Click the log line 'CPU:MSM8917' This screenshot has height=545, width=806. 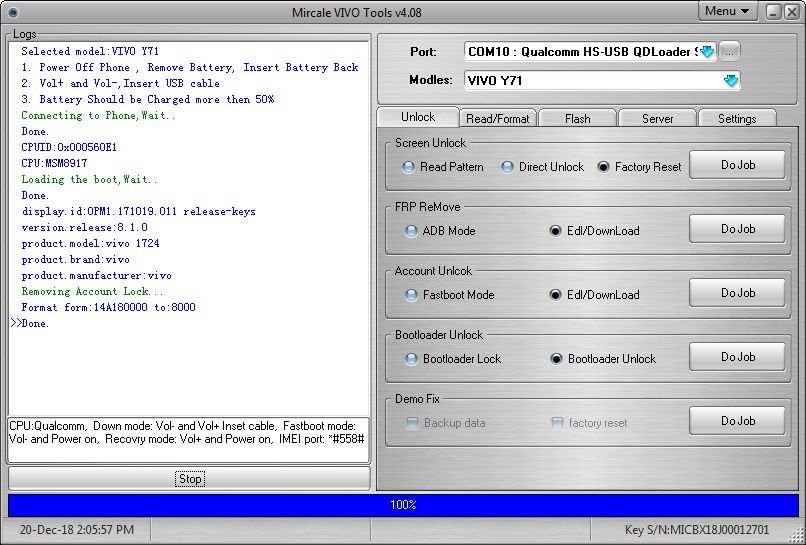pos(54,164)
